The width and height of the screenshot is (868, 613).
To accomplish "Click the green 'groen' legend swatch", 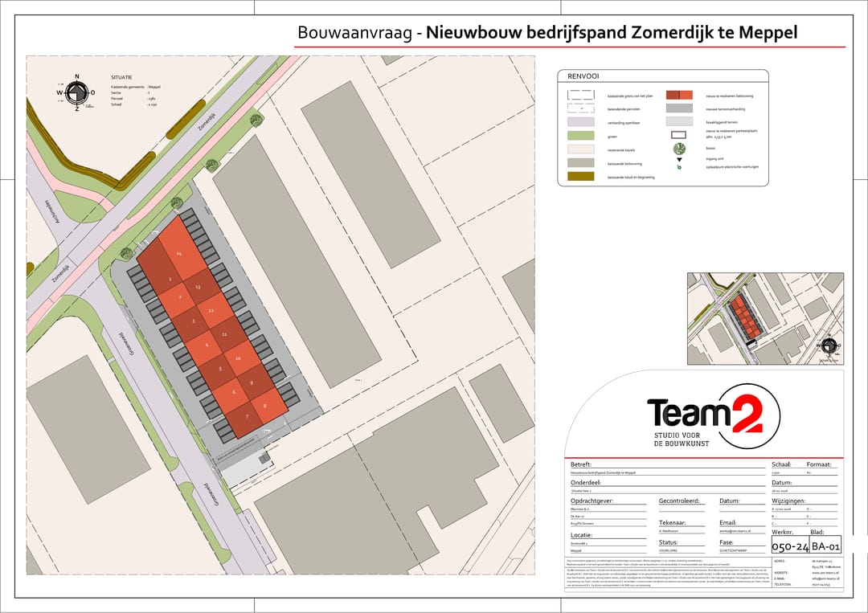I will [581, 136].
